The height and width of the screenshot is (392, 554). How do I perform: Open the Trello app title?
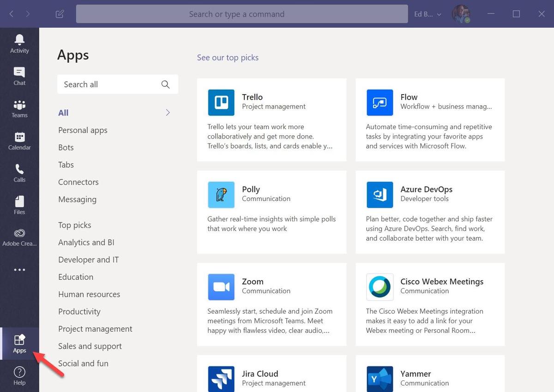coord(253,97)
